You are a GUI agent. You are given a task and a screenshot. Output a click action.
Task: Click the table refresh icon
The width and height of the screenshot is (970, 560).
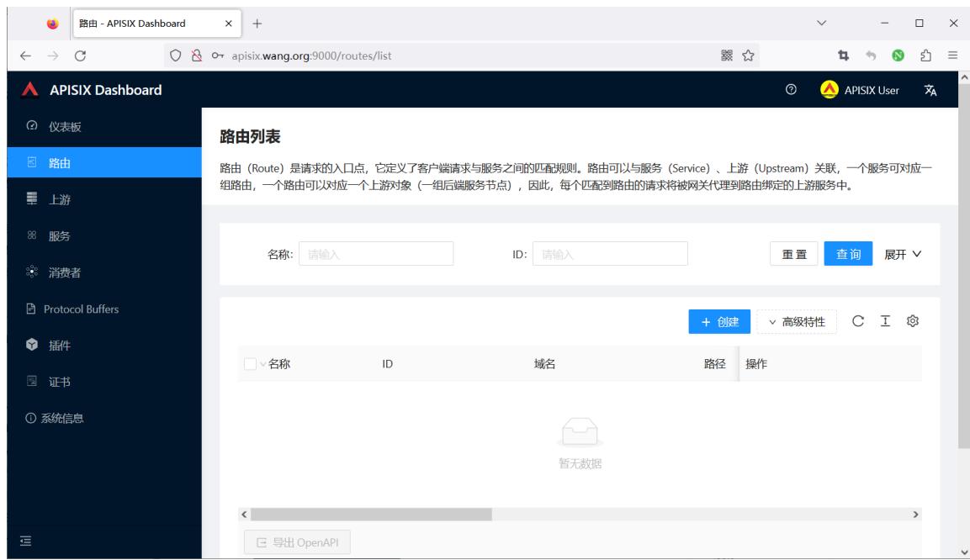857,321
